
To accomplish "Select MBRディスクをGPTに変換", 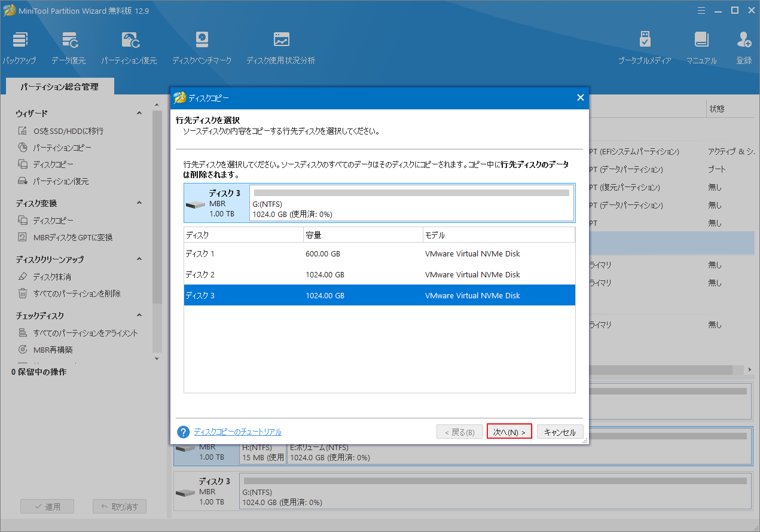I will [x=65, y=237].
